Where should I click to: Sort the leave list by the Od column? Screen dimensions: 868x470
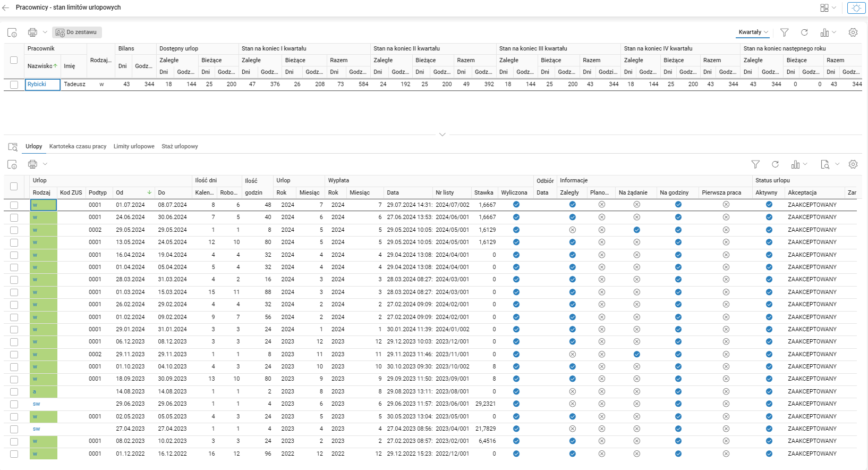pyautogui.click(x=134, y=192)
